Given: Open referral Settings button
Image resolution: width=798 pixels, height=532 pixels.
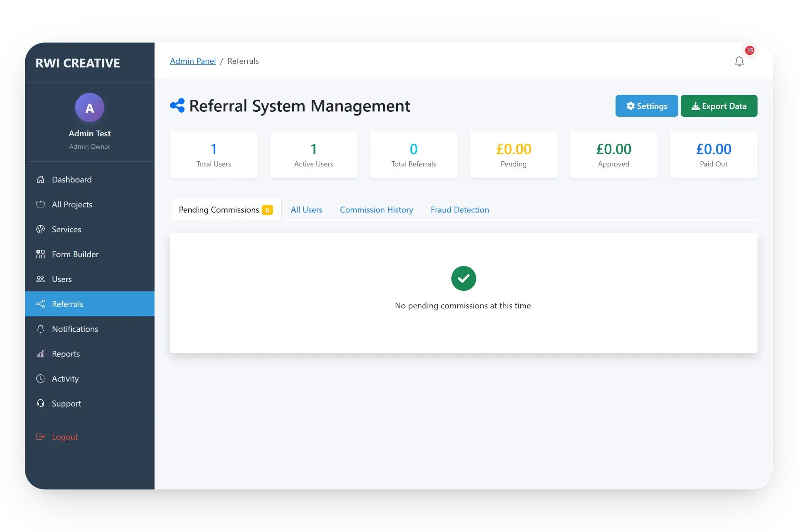Looking at the screenshot, I should tap(646, 106).
